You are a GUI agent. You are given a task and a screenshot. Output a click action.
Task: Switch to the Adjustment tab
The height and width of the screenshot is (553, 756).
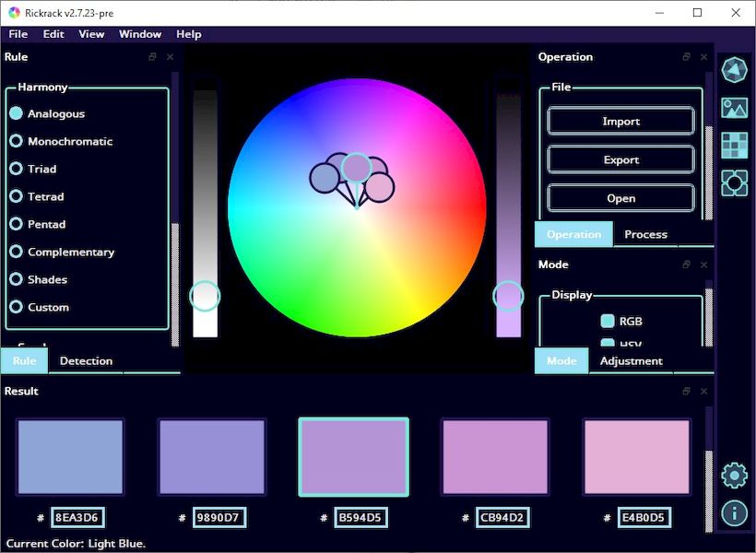click(632, 360)
